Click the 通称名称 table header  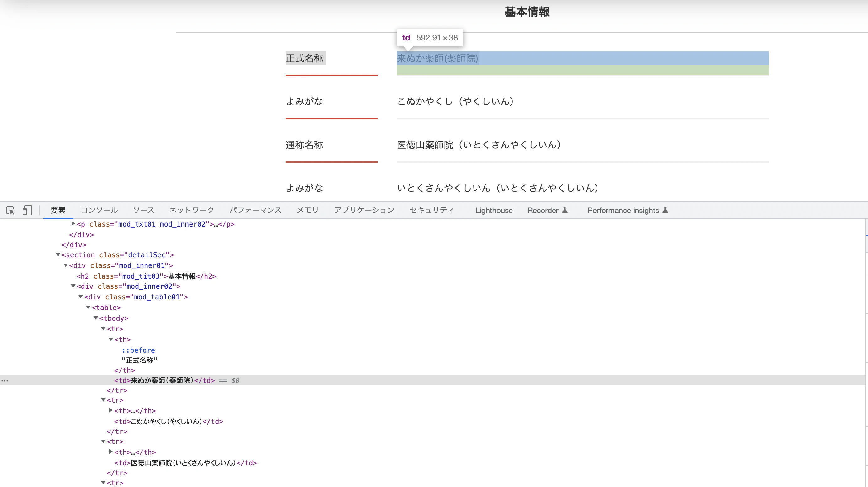(x=304, y=145)
